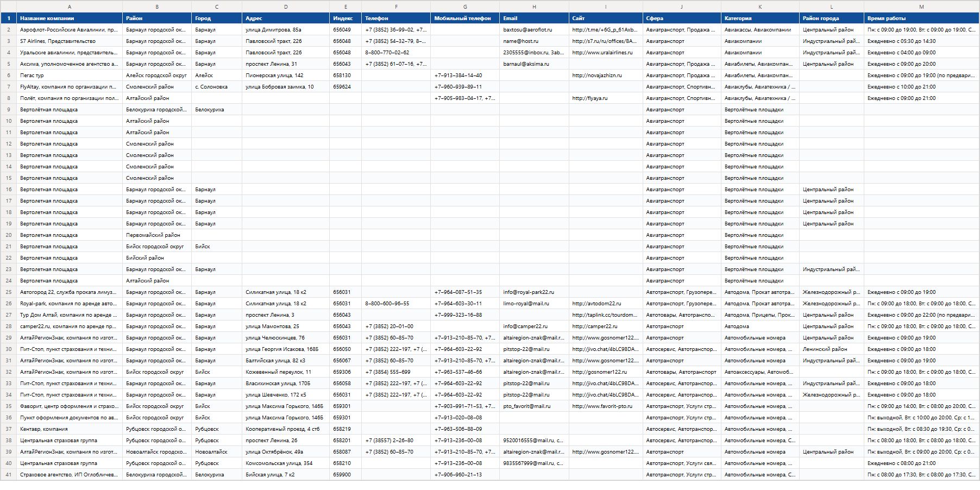980x490 pixels.
Task: Click the 'Email' header cell
Action: click(x=534, y=18)
